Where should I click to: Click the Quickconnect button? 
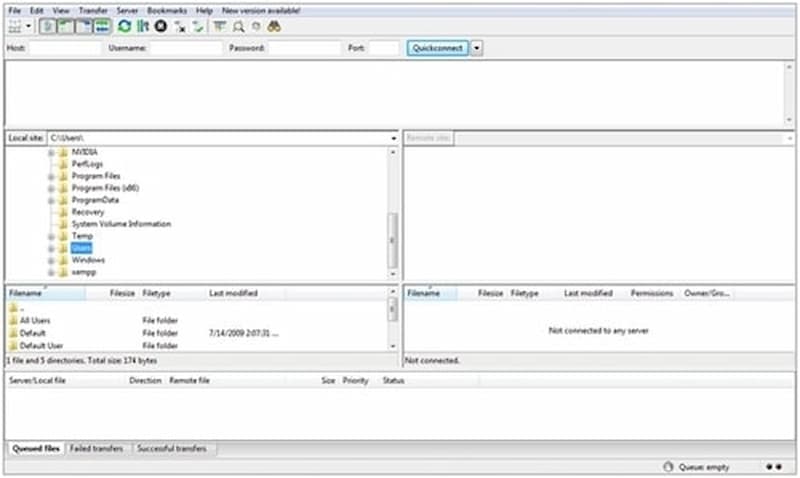pyautogui.click(x=437, y=48)
